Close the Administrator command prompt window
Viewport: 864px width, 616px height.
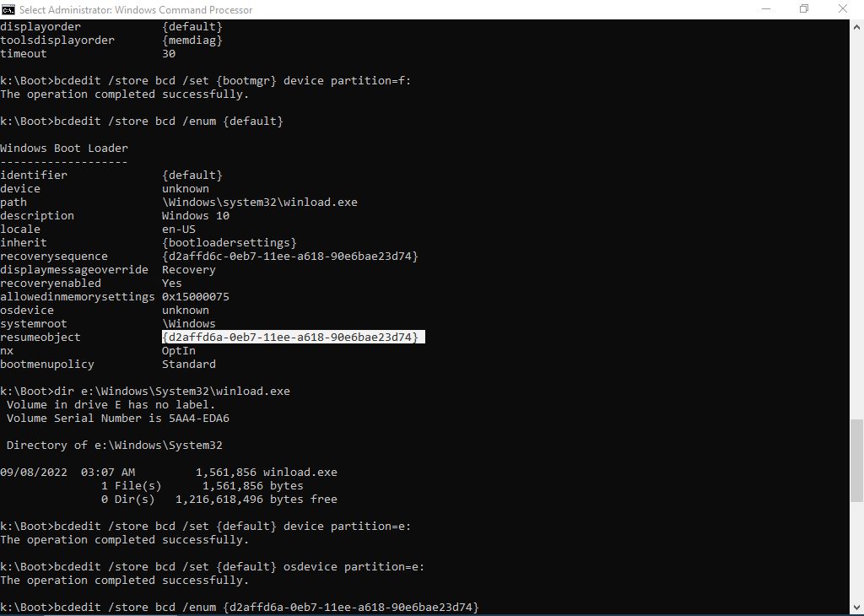tap(843, 9)
